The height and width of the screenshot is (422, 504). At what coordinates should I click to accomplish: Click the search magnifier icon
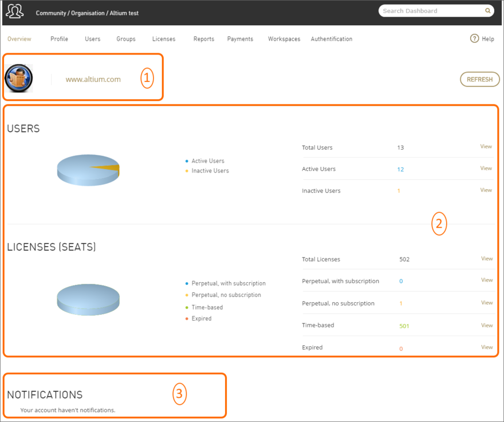click(x=487, y=11)
